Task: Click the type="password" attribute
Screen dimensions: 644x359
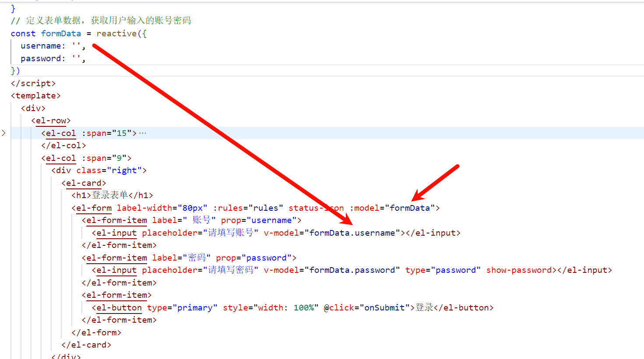Action: [443, 270]
